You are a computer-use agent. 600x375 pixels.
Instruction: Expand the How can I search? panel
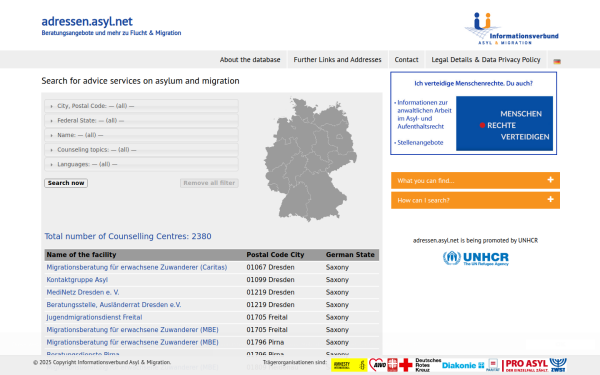pos(475,200)
